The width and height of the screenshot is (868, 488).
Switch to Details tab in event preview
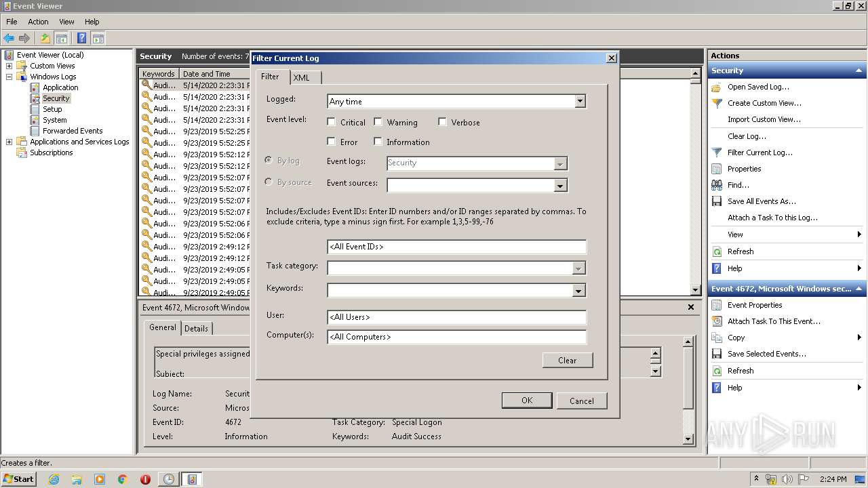[197, 329]
